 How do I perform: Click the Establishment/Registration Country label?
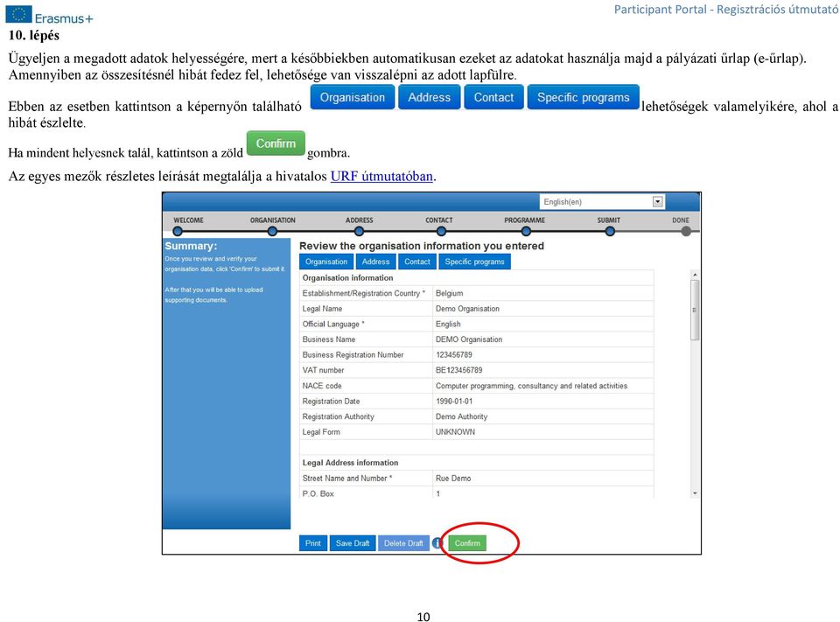363,293
